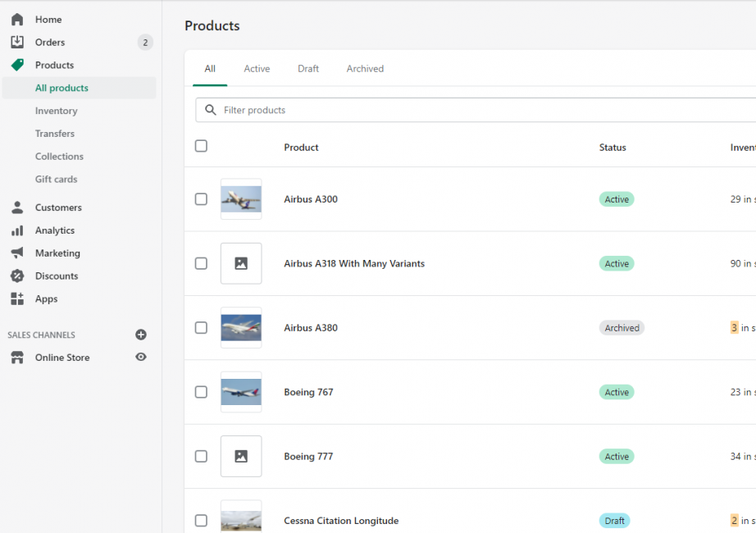Open Orders from the sidebar icon
This screenshot has width=756, height=533.
pos(17,42)
